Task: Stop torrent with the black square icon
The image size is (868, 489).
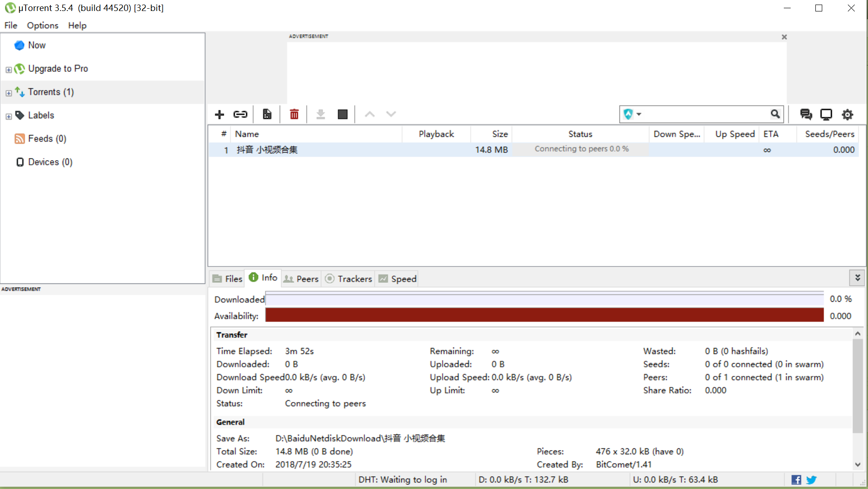Action: tap(343, 114)
